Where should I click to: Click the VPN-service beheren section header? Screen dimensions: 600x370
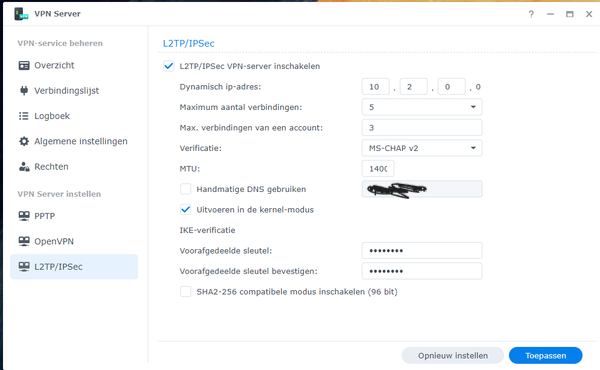pos(60,43)
